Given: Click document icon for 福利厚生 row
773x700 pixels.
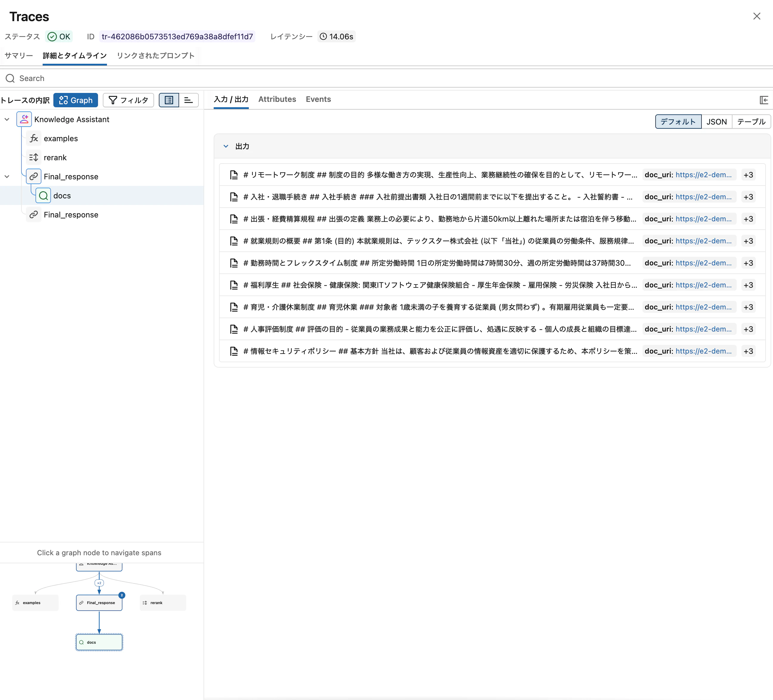Looking at the screenshot, I should (234, 285).
